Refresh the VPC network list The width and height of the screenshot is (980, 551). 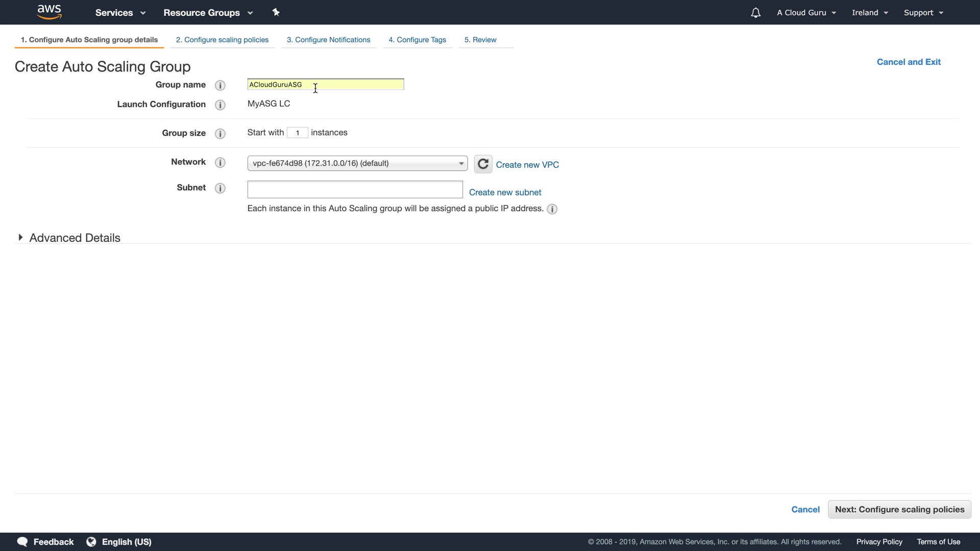483,164
